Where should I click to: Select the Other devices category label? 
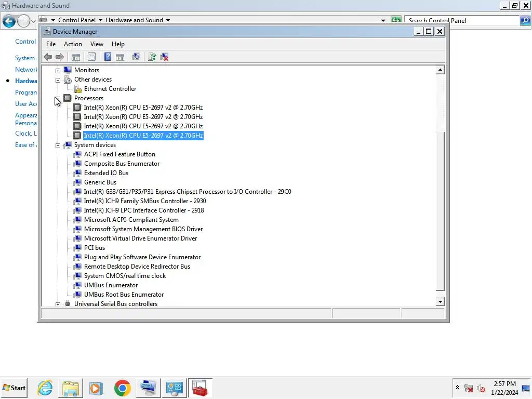(93, 79)
